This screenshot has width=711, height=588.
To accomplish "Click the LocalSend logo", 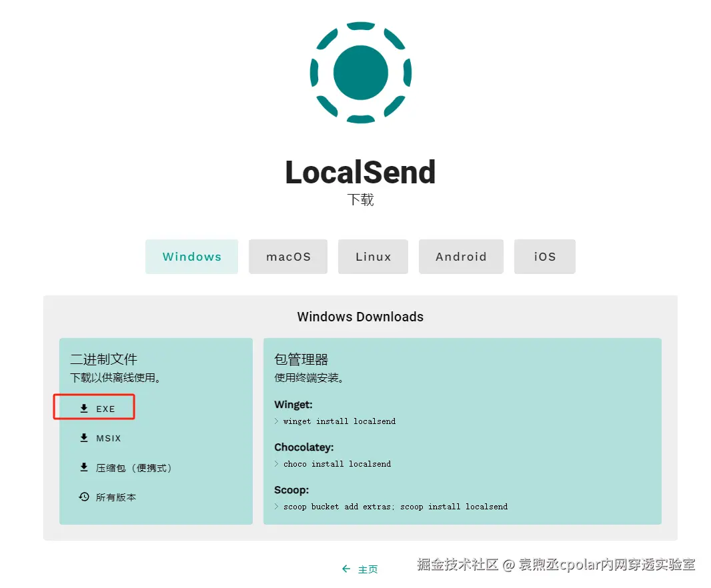I will 360,73.
